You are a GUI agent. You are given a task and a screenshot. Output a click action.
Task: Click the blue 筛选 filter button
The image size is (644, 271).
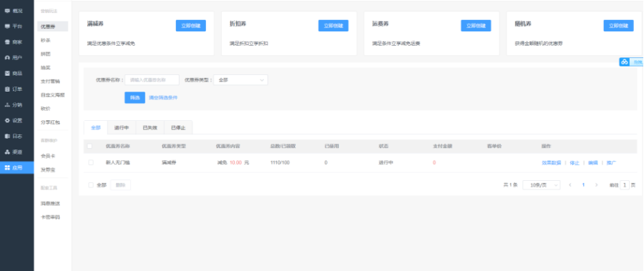pyautogui.click(x=135, y=98)
